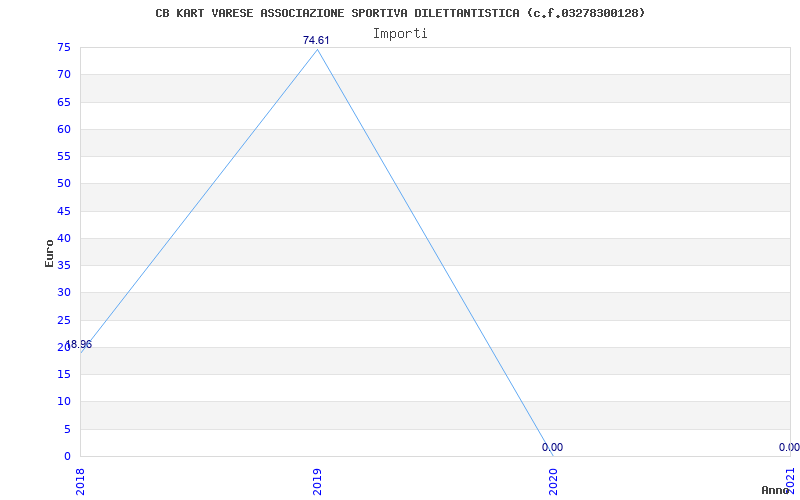Click the 35 y-axis tick label
Screen dimensions: 800x500
point(64,265)
